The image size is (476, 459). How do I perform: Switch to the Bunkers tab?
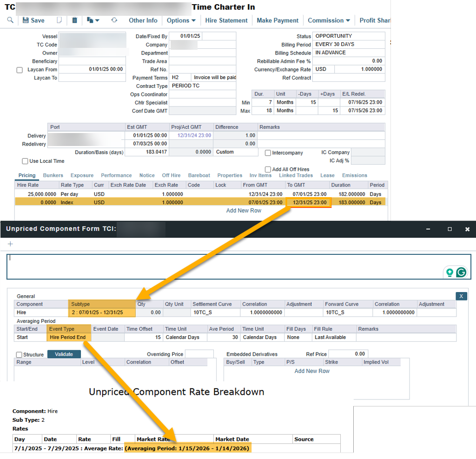pos(53,175)
